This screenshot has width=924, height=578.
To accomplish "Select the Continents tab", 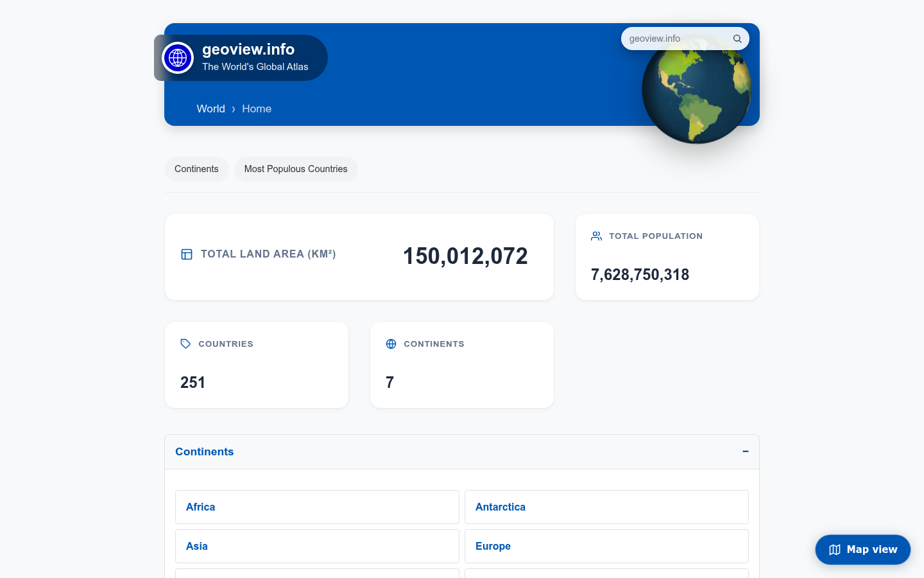I will click(196, 169).
